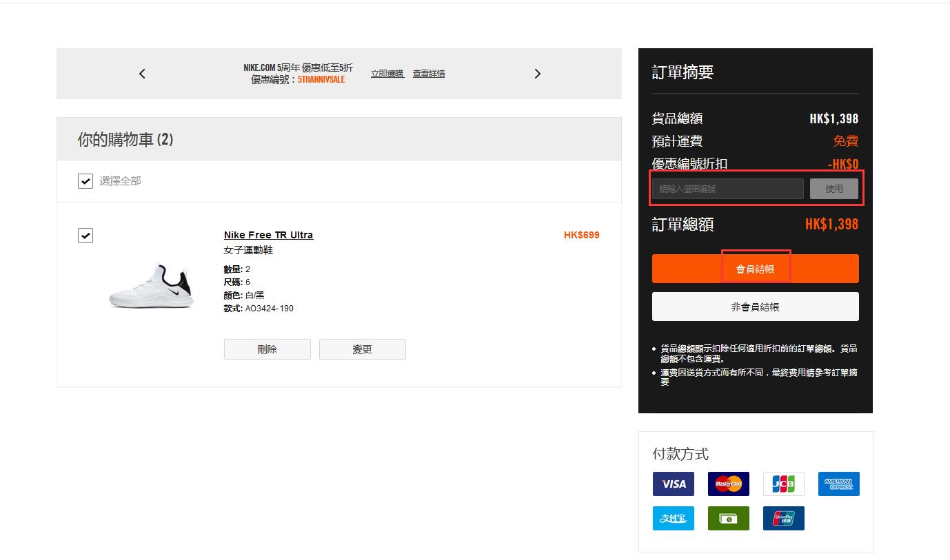Click the 立即選購 shop now link

coord(387,74)
